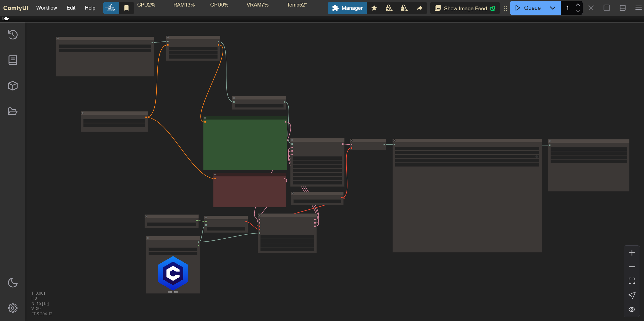Click the star favorites icon beside Manager
Screen dimensions: 644x321
pos(374,8)
